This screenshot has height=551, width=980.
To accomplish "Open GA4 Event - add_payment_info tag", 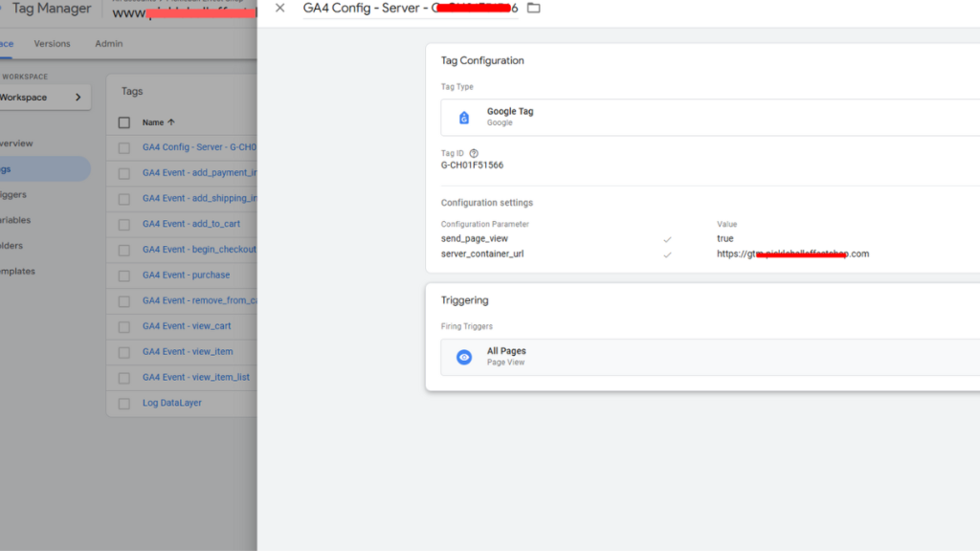I will pyautogui.click(x=199, y=172).
